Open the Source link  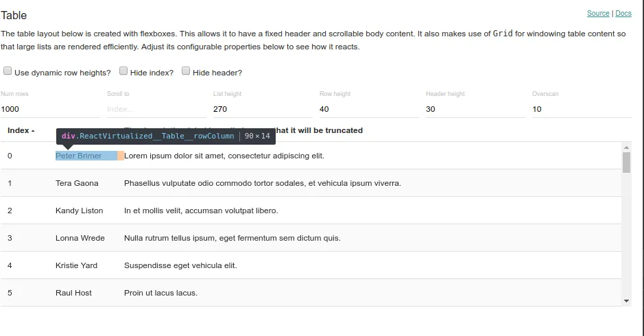tap(598, 13)
